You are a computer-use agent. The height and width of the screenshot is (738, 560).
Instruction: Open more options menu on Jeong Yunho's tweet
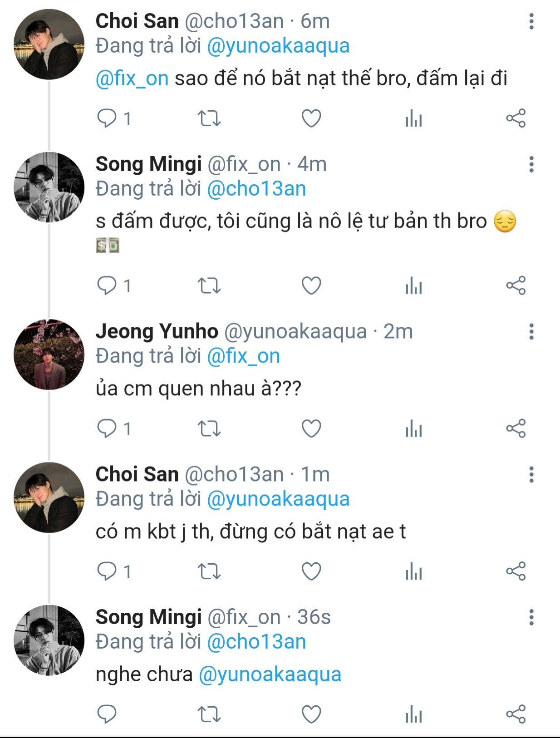[x=531, y=332]
